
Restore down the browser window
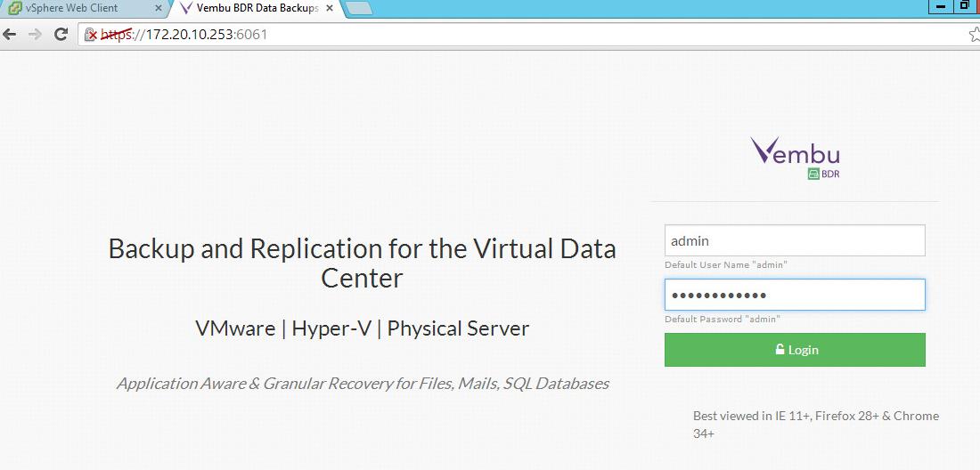point(966,5)
